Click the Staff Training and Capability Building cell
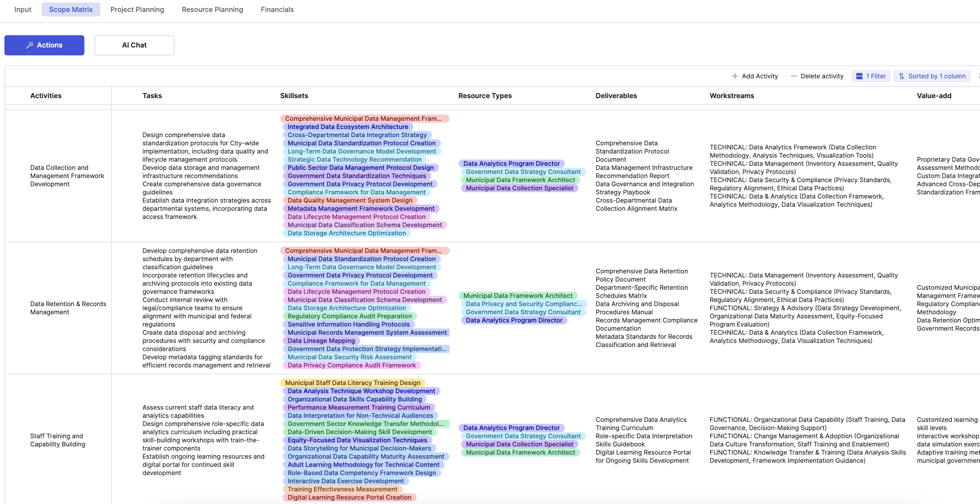The width and height of the screenshot is (980, 504). 58,440
